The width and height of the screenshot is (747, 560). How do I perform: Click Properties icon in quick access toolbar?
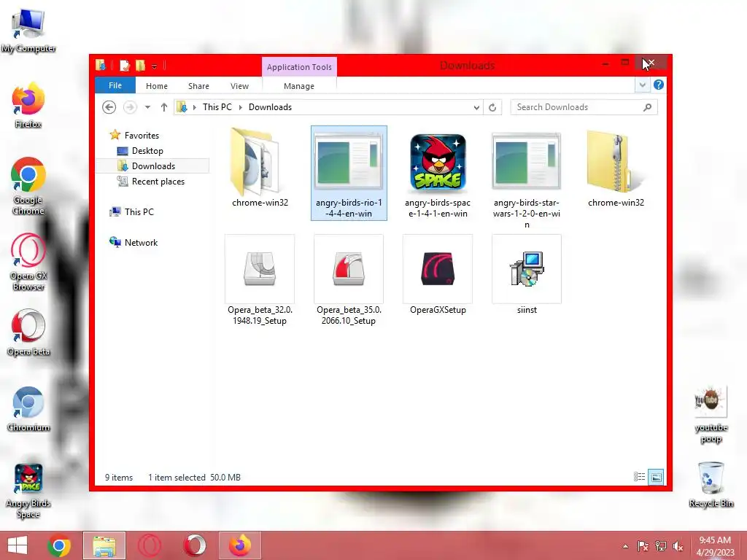pos(124,65)
